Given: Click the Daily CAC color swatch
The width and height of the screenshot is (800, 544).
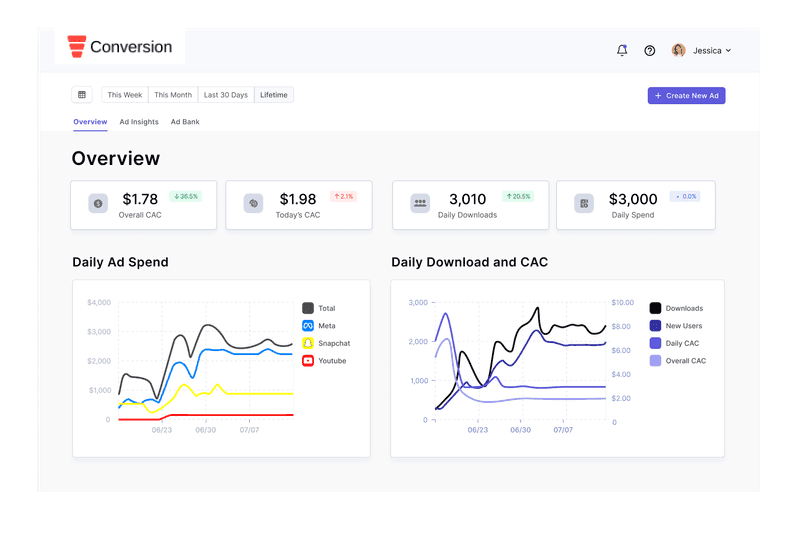Looking at the screenshot, I should point(655,343).
